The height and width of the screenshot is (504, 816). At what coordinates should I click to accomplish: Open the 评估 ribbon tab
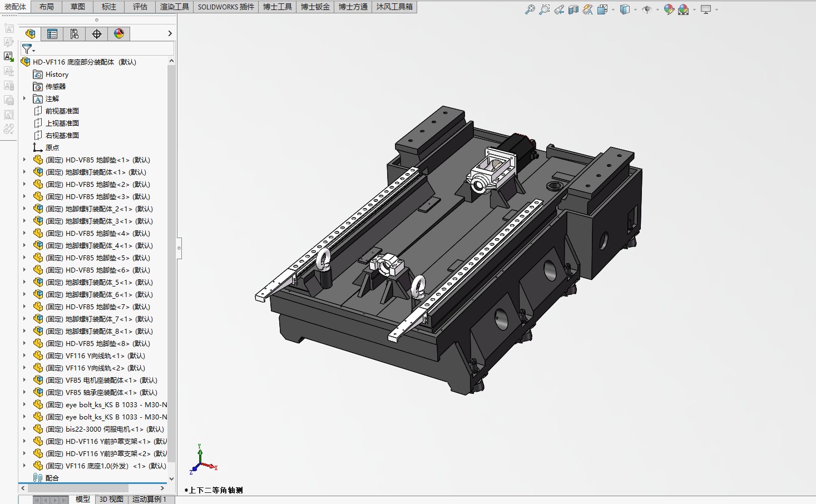tap(140, 7)
